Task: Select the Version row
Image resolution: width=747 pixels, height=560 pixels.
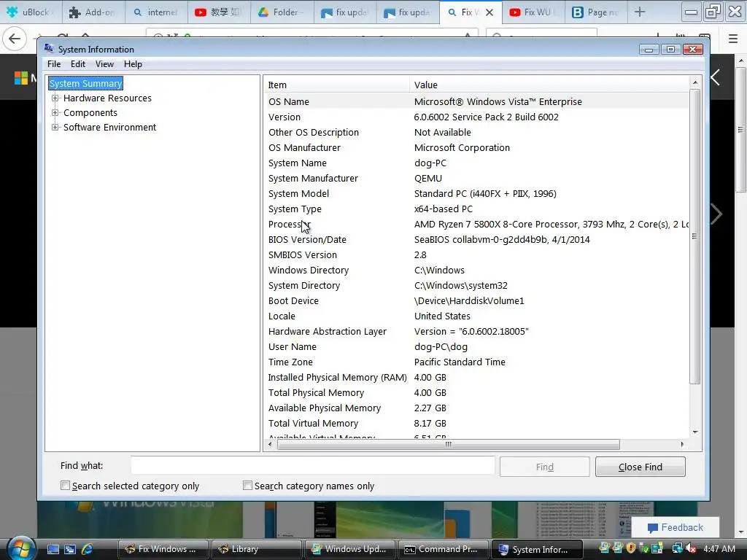Action: pyautogui.click(x=476, y=117)
